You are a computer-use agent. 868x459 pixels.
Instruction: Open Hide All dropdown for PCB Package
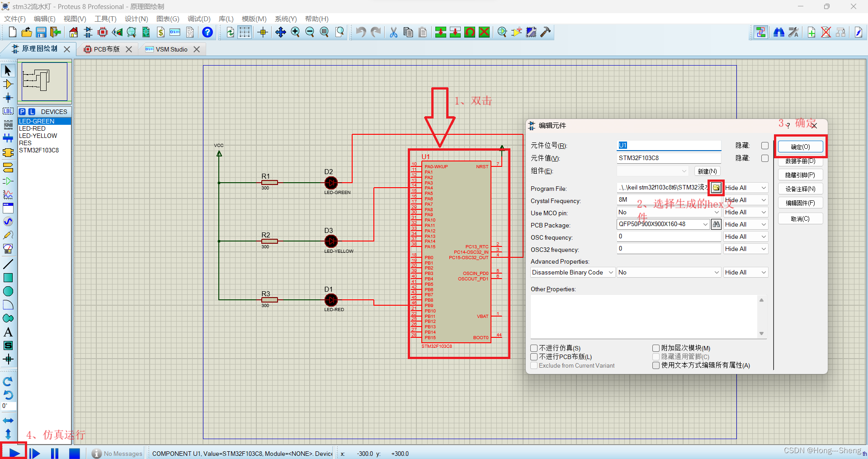745,224
